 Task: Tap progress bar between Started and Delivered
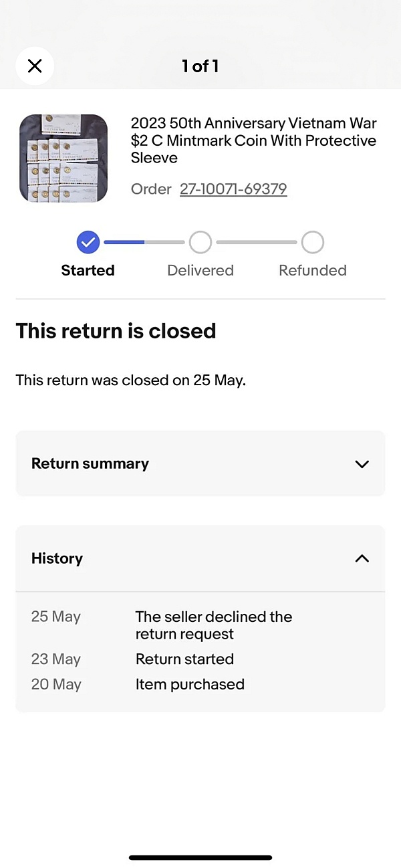[144, 242]
